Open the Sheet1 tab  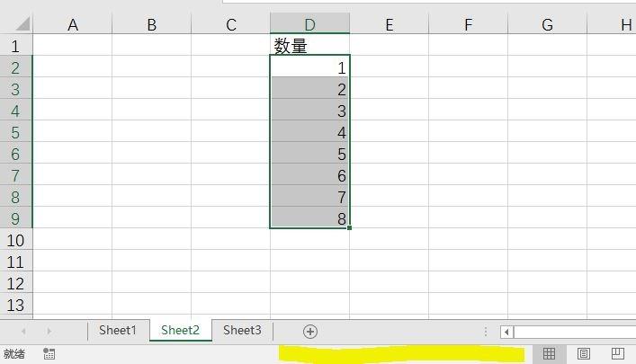click(118, 330)
